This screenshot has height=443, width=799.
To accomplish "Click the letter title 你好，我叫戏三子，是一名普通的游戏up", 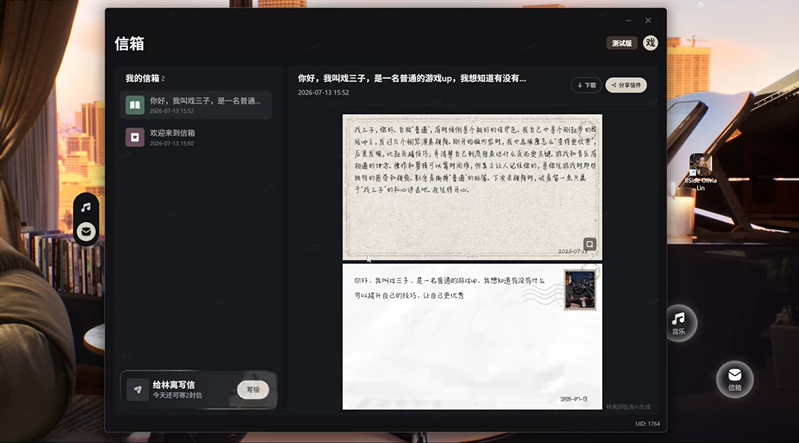I will (x=412, y=78).
